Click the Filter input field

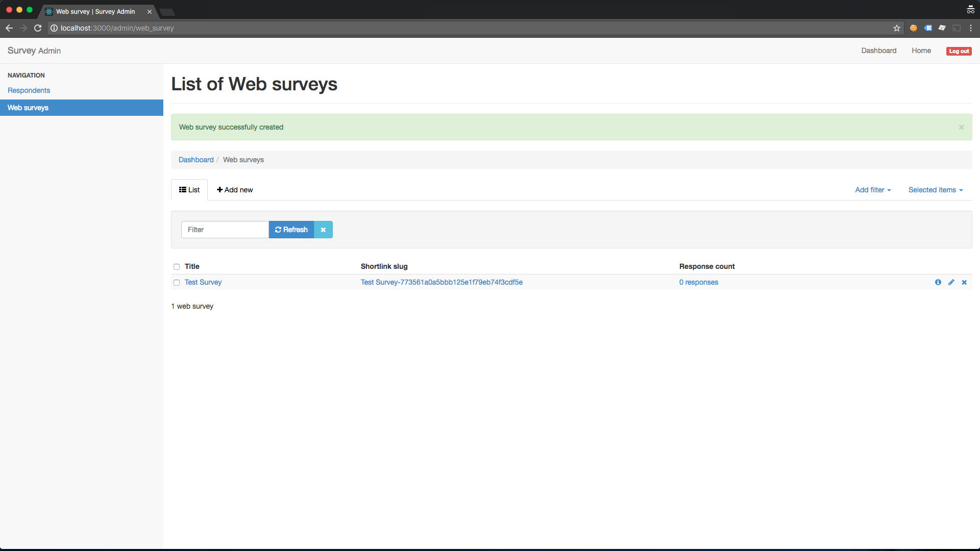pos(225,230)
